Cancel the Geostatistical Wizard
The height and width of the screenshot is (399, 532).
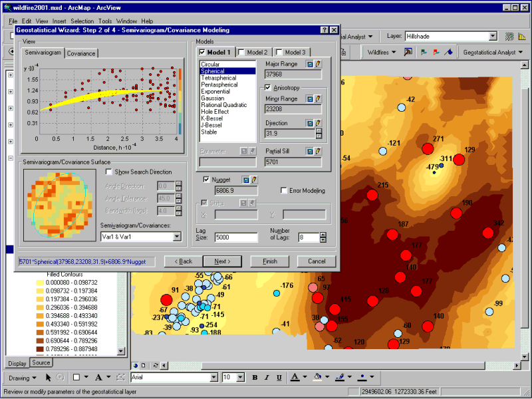(x=317, y=261)
